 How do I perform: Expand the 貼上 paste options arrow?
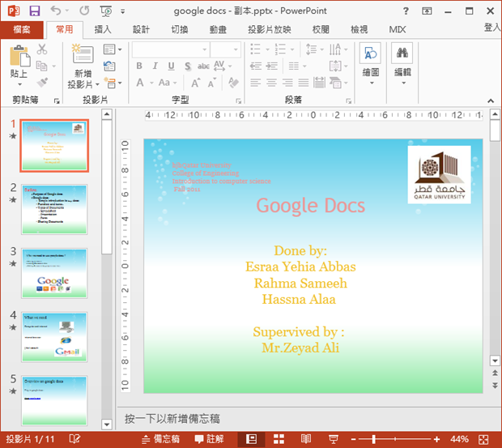20,84
